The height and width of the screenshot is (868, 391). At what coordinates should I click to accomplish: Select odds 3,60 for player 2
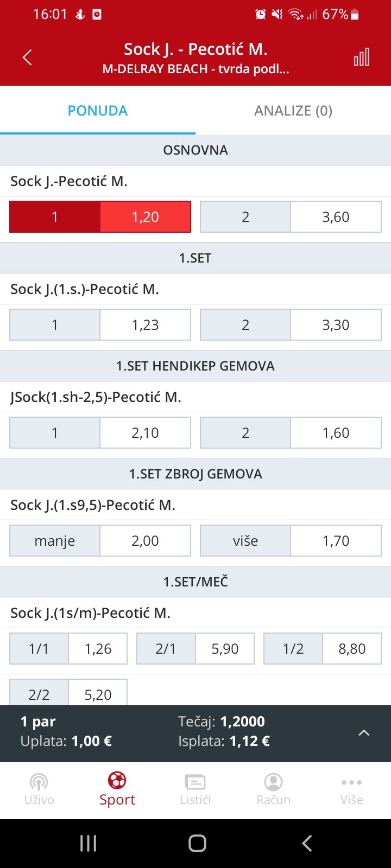pos(291,217)
